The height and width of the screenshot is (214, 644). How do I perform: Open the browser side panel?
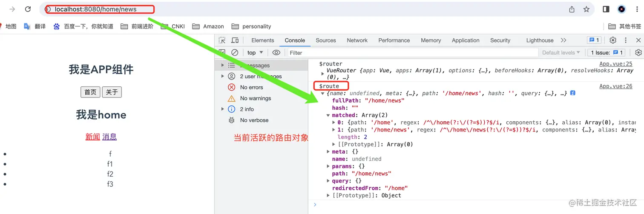[606, 9]
